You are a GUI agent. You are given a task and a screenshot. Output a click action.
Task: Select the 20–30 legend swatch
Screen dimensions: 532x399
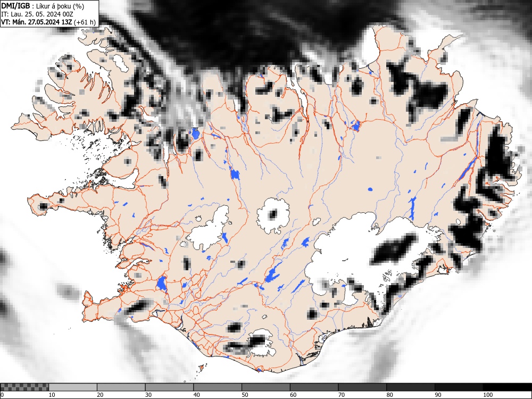pyautogui.click(x=121, y=387)
